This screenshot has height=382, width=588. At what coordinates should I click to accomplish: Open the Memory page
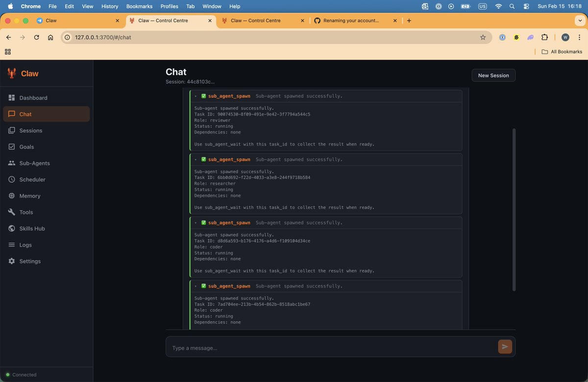coord(46,196)
